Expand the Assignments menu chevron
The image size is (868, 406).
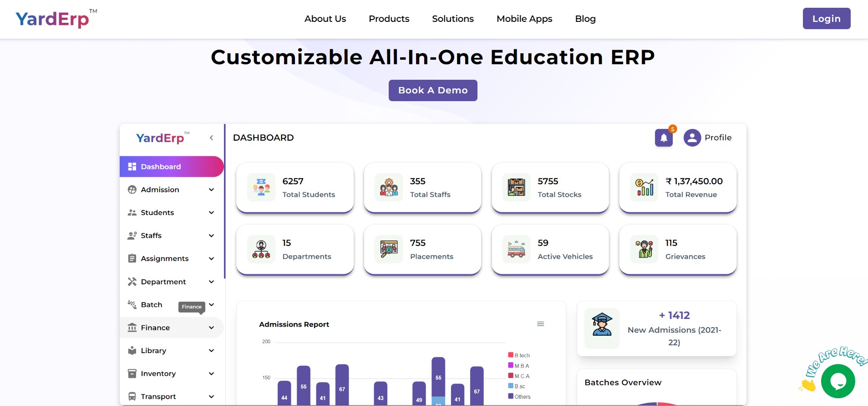pos(211,258)
